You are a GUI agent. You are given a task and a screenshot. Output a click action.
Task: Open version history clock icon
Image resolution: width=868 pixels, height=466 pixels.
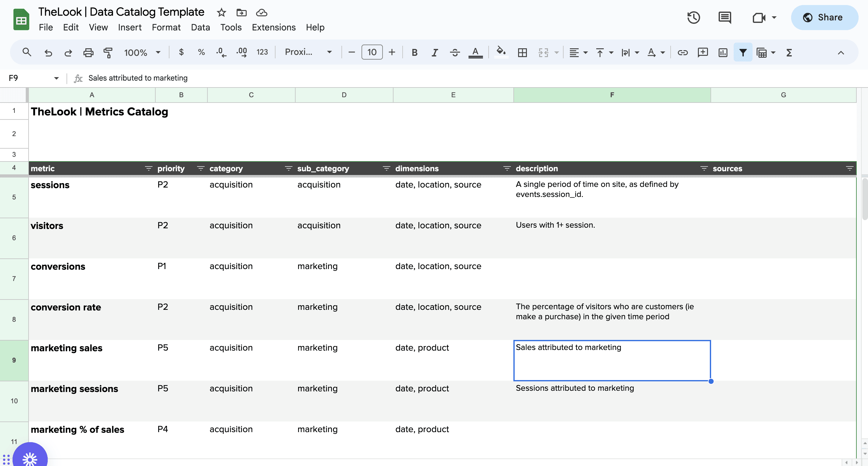(693, 18)
